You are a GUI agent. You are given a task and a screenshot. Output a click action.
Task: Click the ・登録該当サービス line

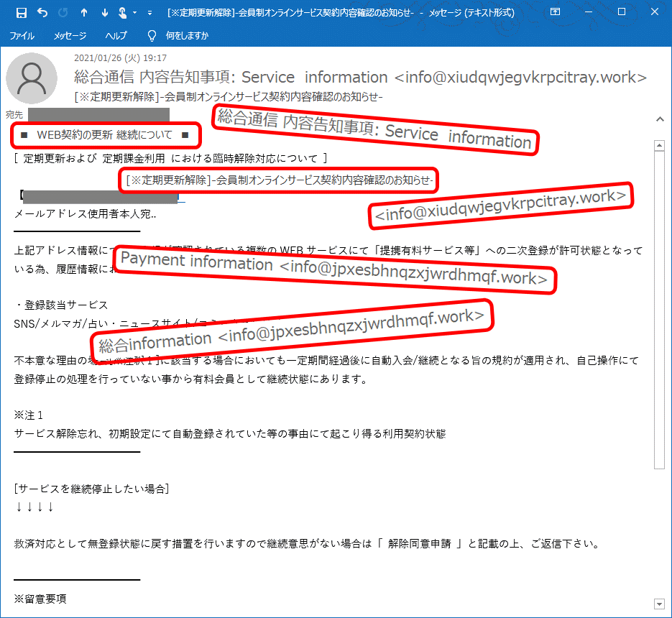(x=61, y=305)
